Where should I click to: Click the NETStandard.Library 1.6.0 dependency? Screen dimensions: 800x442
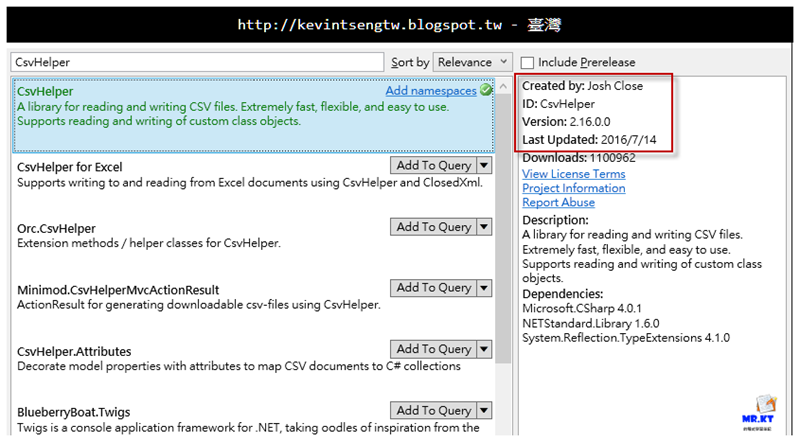590,324
